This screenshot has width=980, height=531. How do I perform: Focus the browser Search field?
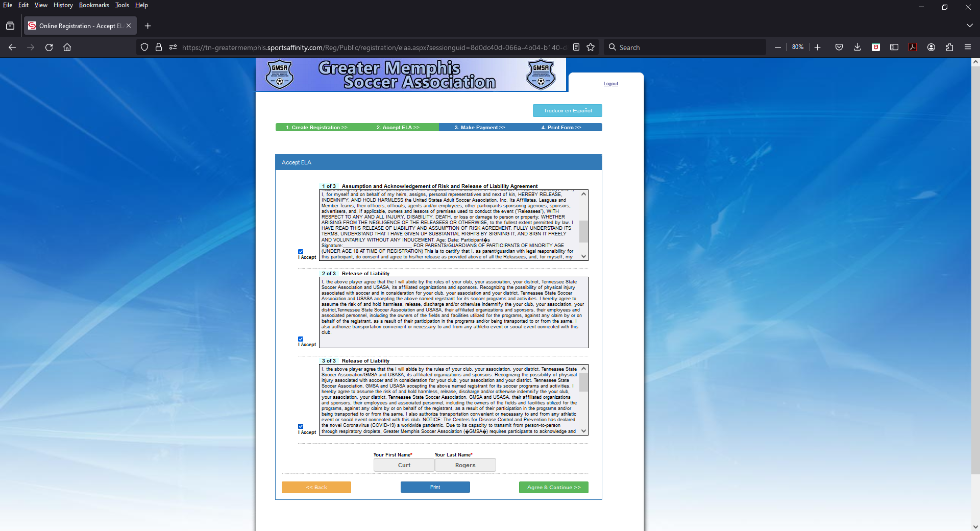click(685, 47)
